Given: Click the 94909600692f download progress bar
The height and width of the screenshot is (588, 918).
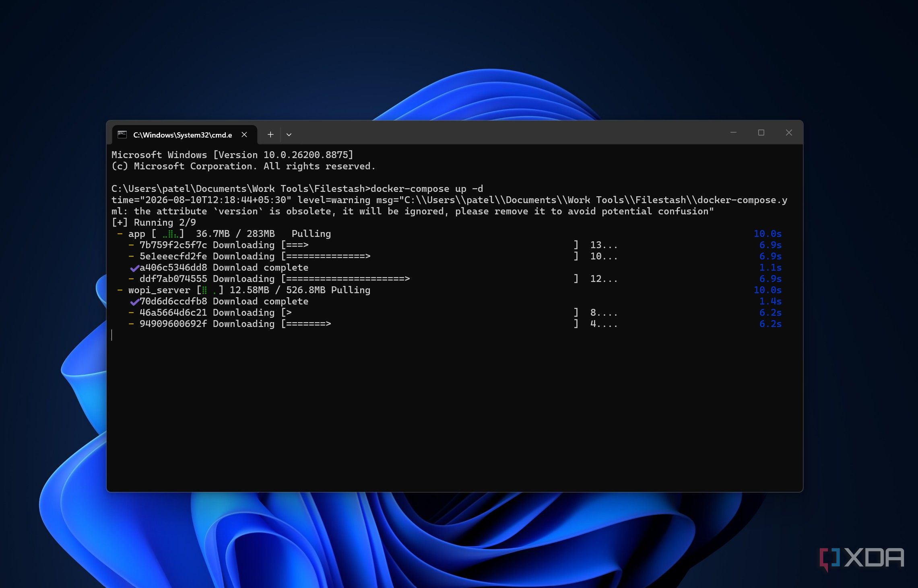Looking at the screenshot, I should point(430,324).
